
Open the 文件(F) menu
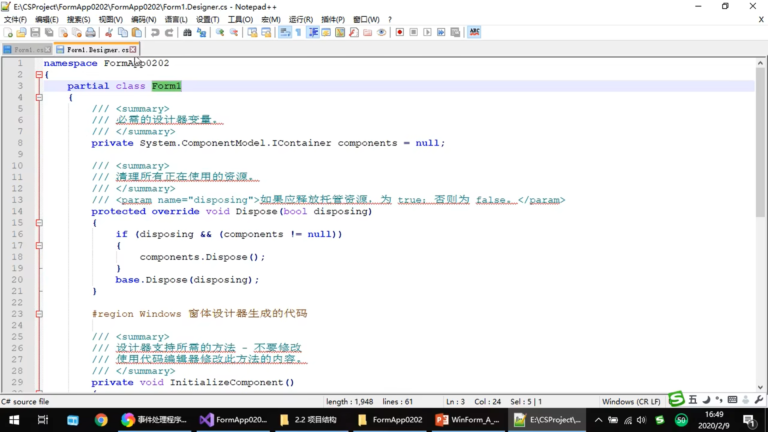(15, 20)
